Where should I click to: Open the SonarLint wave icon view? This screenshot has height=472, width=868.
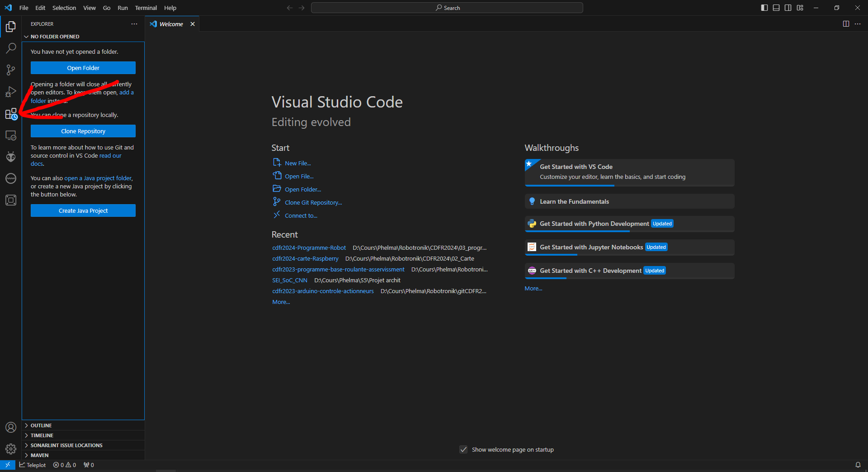(x=11, y=179)
